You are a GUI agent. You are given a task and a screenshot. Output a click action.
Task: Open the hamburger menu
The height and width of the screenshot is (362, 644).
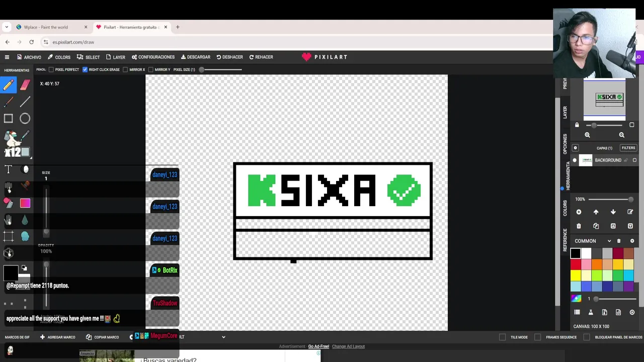(x=7, y=57)
